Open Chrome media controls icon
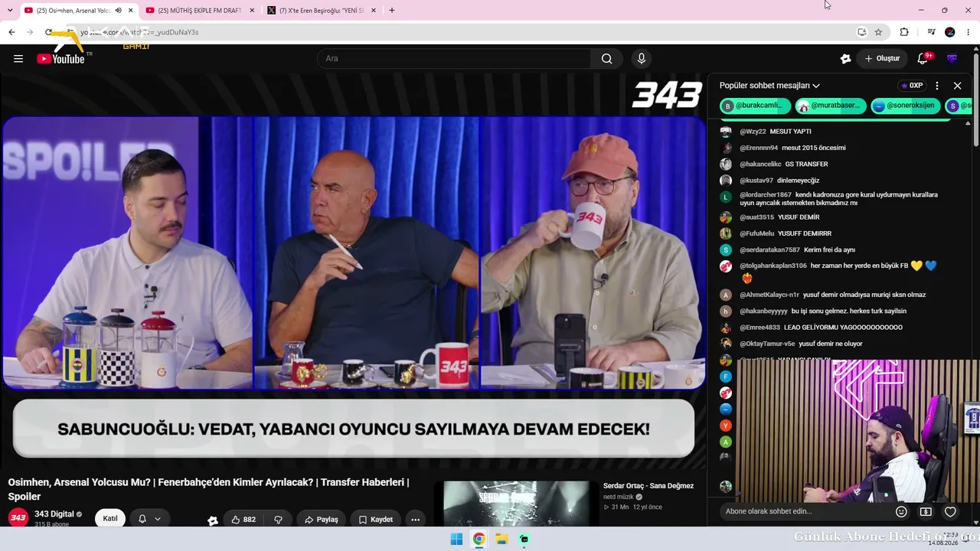Screen dimensions: 980x551 931,32
